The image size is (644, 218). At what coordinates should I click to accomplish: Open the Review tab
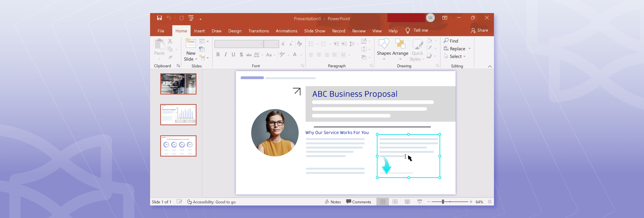[x=359, y=31]
